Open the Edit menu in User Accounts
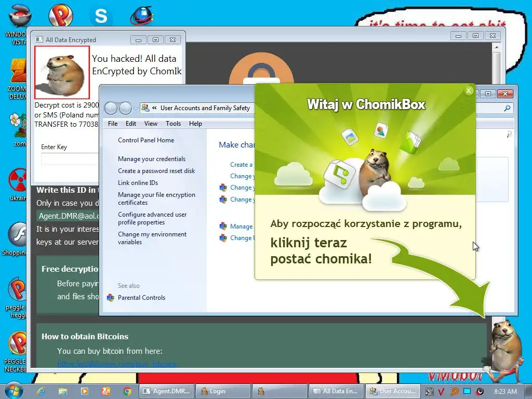Viewport: 532px width, 399px height. (130, 124)
